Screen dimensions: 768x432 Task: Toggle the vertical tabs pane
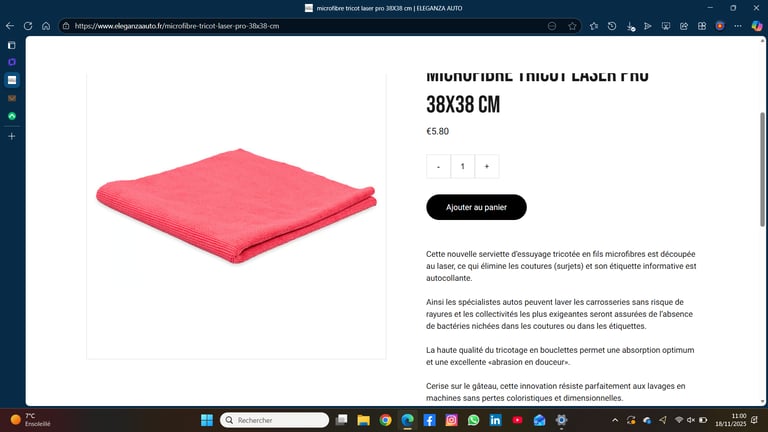12,46
